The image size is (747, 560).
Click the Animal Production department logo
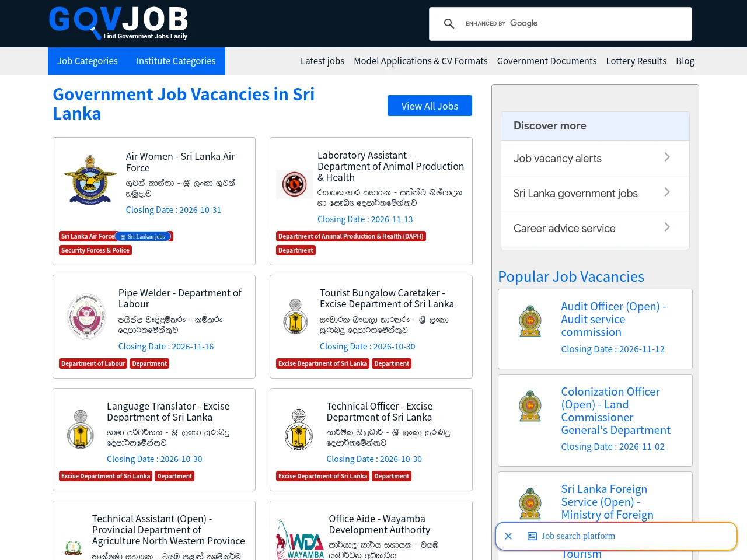pyautogui.click(x=295, y=184)
